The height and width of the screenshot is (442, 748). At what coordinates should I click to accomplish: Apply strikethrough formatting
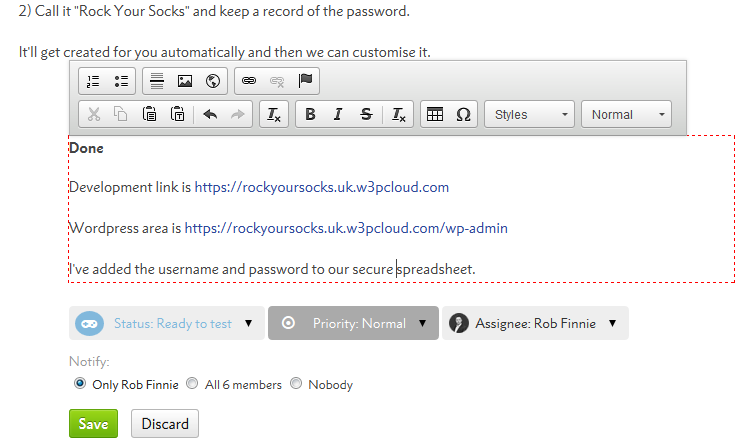[x=366, y=115]
